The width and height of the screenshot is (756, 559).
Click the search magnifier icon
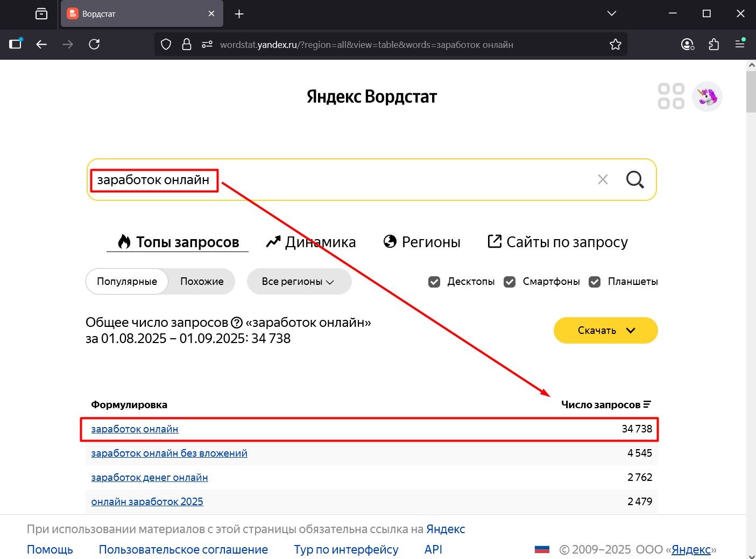[x=635, y=179]
